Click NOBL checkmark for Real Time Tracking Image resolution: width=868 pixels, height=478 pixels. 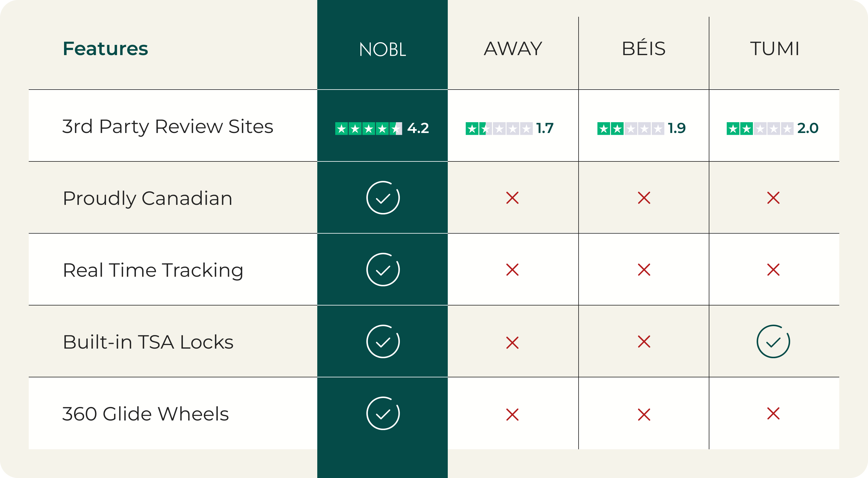coord(383,270)
